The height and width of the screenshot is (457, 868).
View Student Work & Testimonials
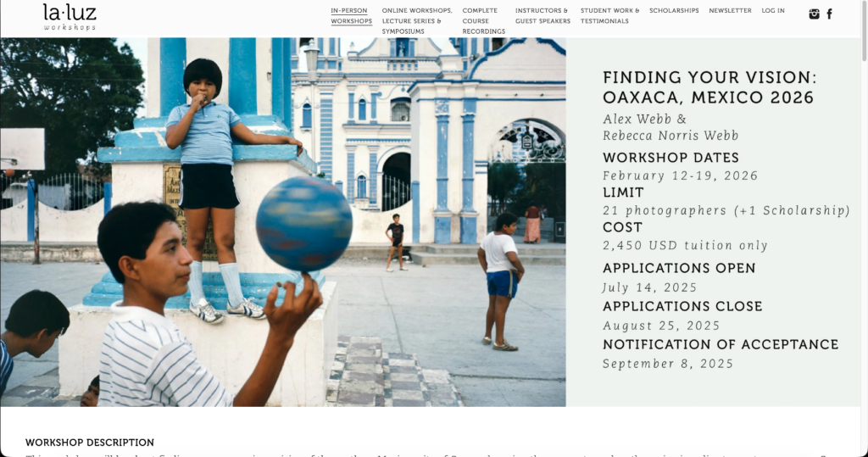click(x=609, y=16)
